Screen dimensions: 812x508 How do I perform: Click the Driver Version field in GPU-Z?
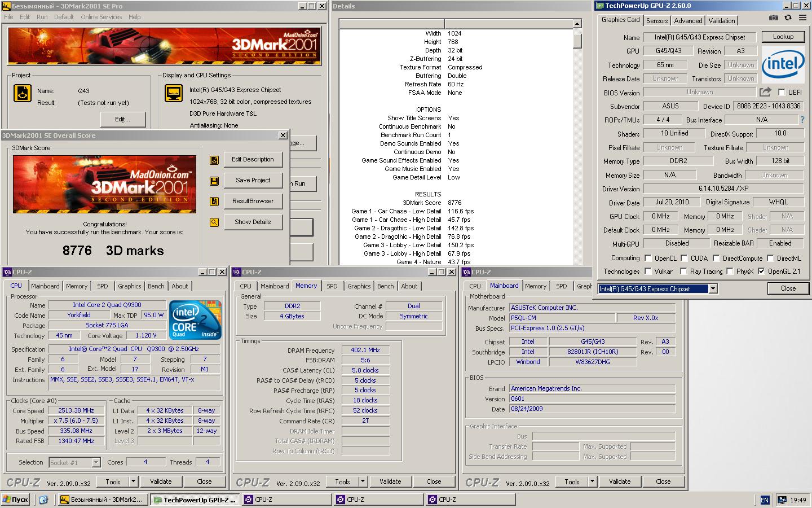click(x=723, y=189)
